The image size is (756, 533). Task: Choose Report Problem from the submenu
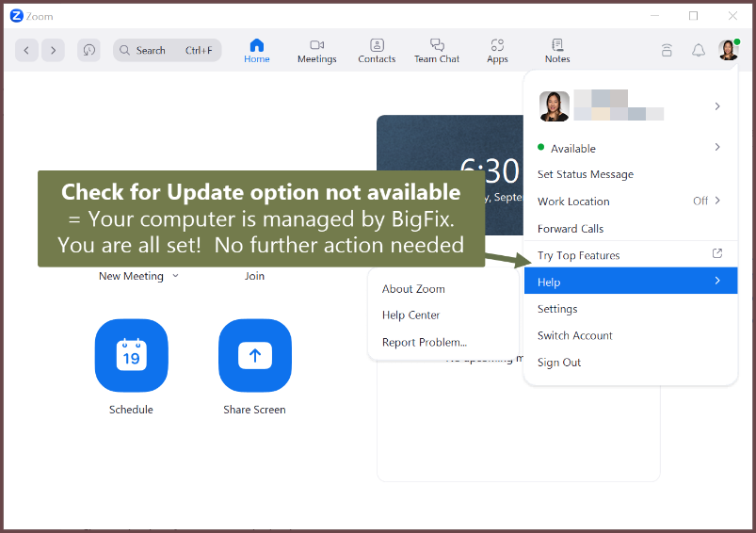(x=424, y=342)
